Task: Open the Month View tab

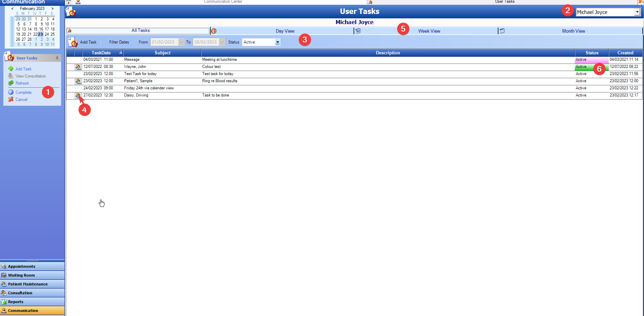Action: pos(573,31)
